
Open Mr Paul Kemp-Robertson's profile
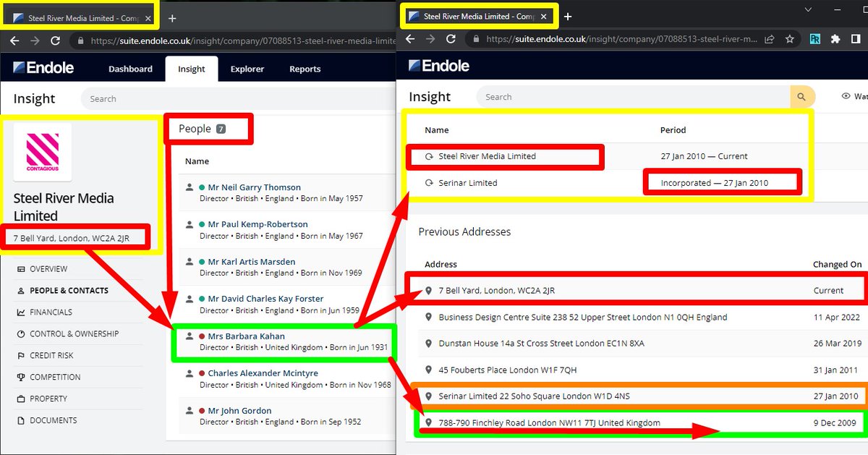[x=258, y=224]
